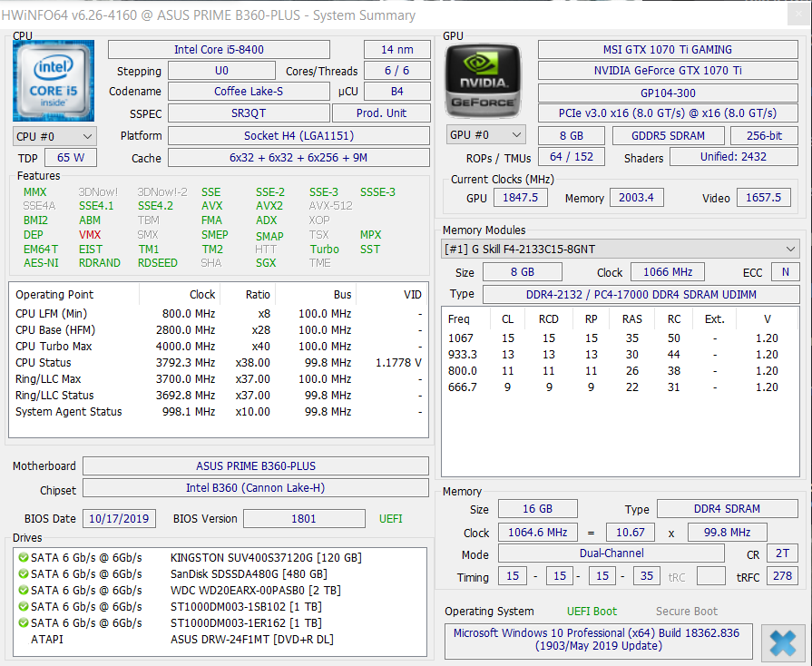Click the Windows 10 Professional OS field
The image size is (812, 666).
[599, 640]
